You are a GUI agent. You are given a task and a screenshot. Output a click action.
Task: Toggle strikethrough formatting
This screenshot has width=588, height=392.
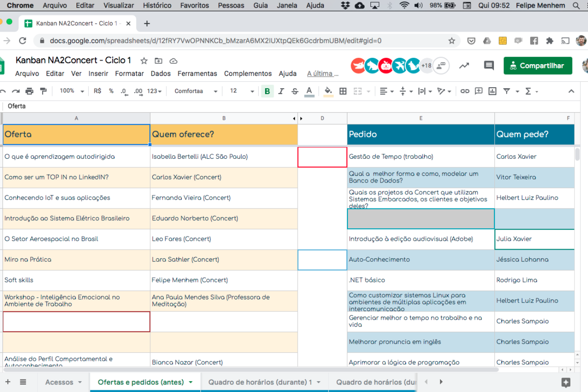[295, 91]
